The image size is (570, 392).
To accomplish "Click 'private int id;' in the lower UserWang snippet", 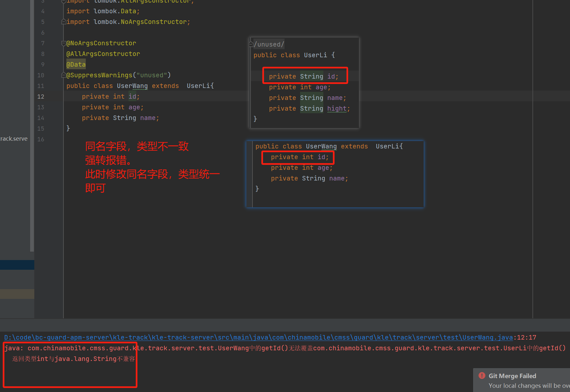I will coord(300,157).
